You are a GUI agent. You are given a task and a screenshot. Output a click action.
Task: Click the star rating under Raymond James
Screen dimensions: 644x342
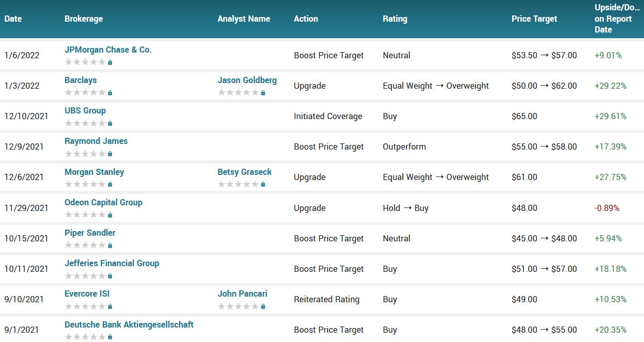click(x=85, y=154)
